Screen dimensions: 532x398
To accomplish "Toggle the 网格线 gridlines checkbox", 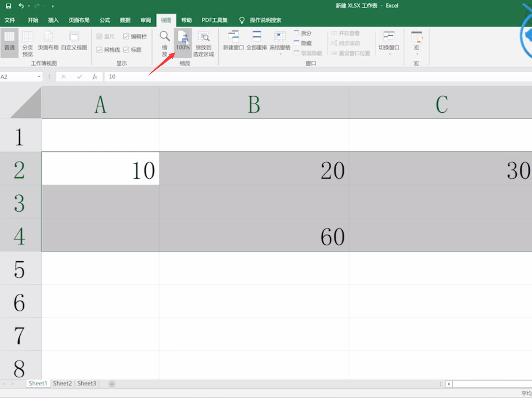I will pyautogui.click(x=108, y=50).
